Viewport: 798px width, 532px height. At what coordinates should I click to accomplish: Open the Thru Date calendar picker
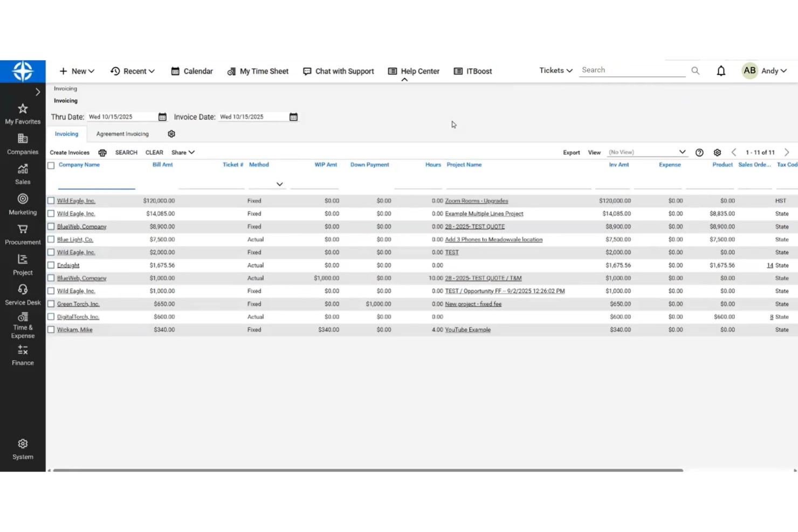(162, 116)
